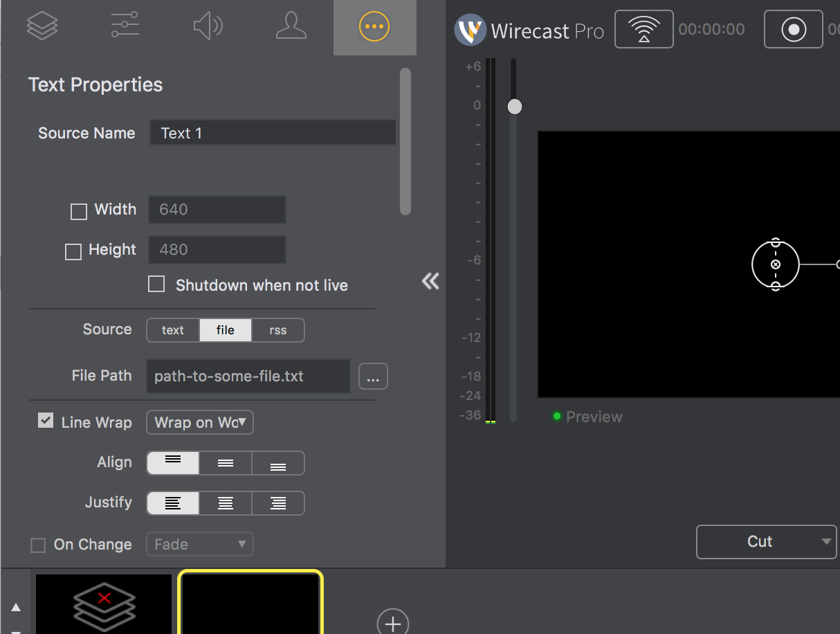This screenshot has width=840, height=634.
Task: Select top vertical Align option
Action: point(173,463)
